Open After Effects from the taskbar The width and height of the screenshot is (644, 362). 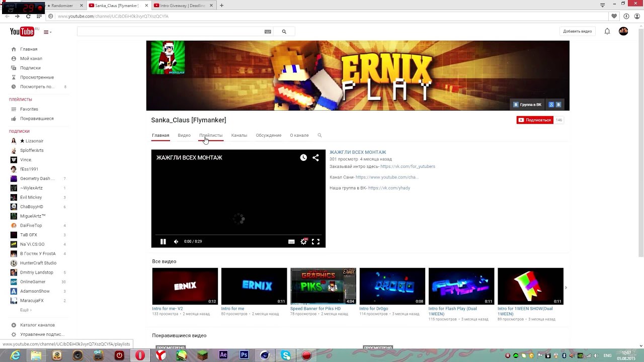223,355
